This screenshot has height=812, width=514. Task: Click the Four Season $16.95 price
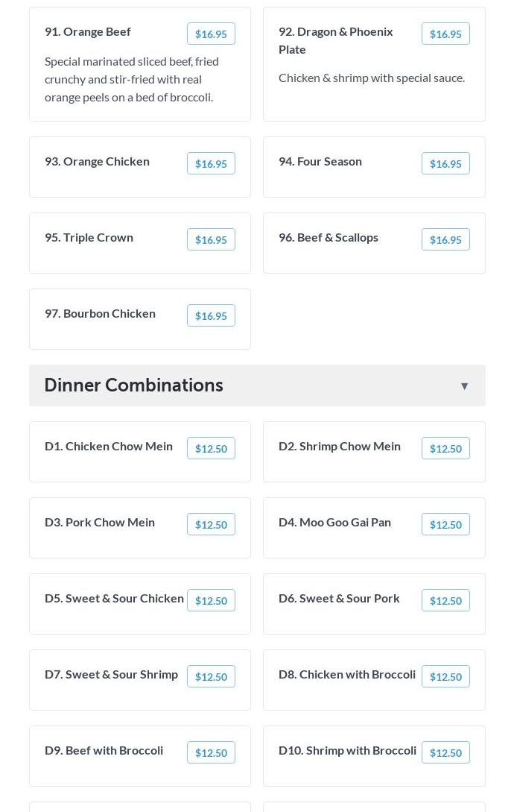(445, 163)
